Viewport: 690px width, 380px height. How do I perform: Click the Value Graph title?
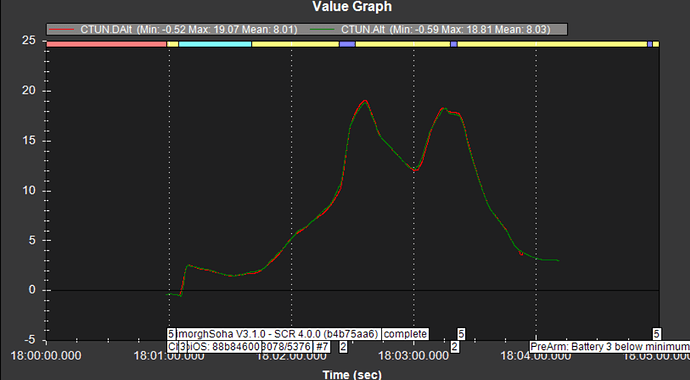pyautogui.click(x=352, y=7)
